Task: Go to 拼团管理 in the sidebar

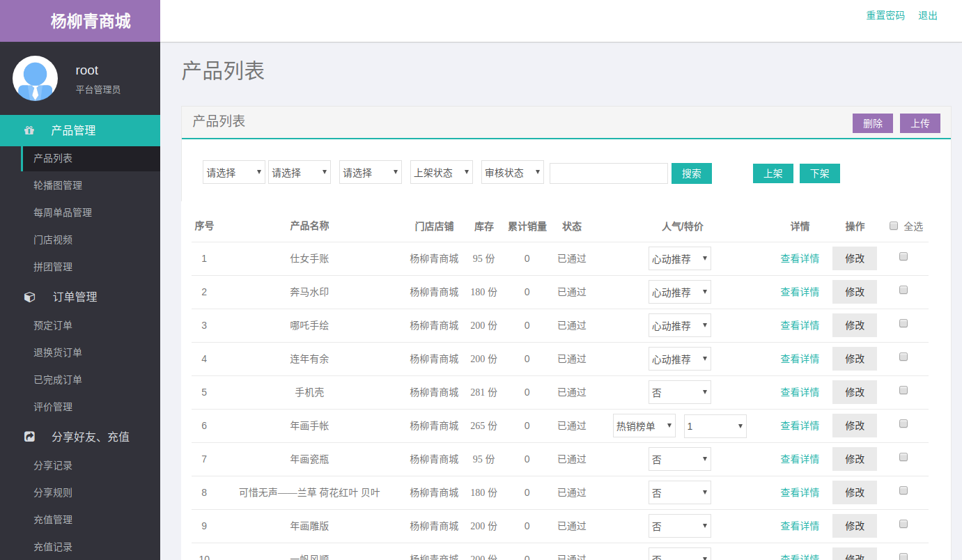Action: tap(53, 267)
